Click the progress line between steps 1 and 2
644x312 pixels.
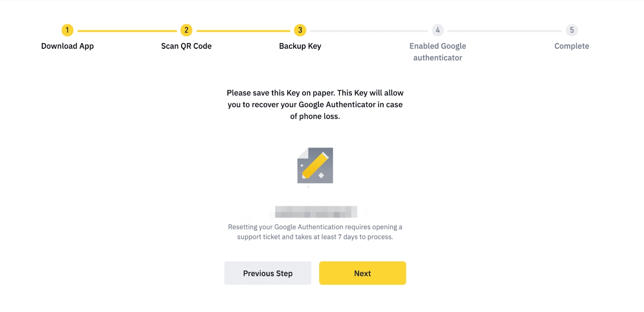pyautogui.click(x=127, y=31)
